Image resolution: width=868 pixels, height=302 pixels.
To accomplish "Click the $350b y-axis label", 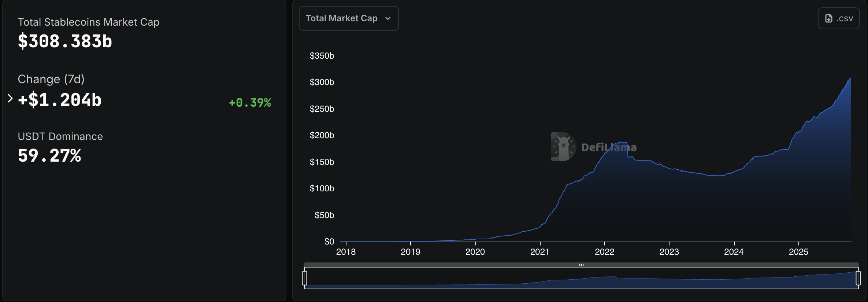I will coord(322,55).
